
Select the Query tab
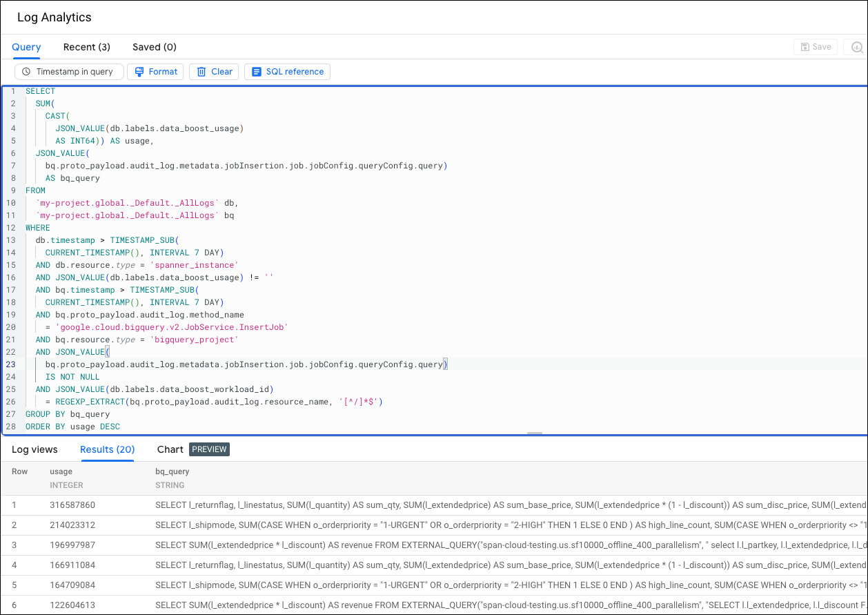(26, 47)
